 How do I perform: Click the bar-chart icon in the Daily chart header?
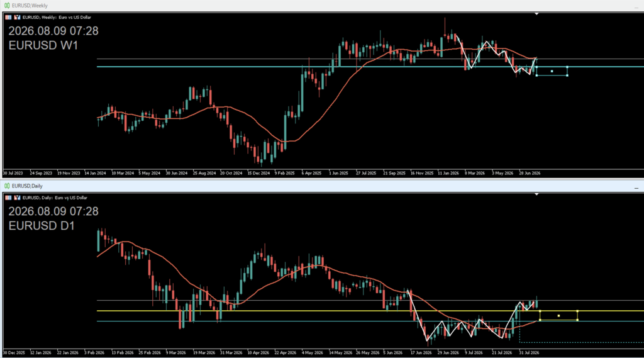(x=17, y=198)
